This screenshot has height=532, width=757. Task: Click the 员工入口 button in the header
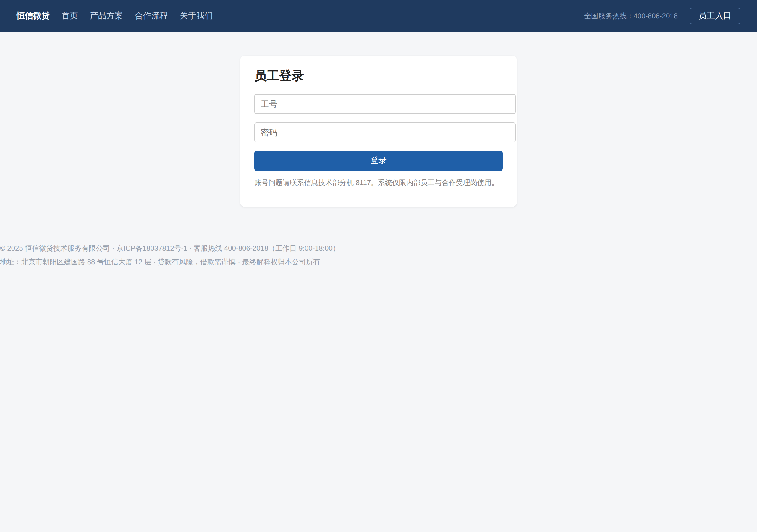pos(715,16)
